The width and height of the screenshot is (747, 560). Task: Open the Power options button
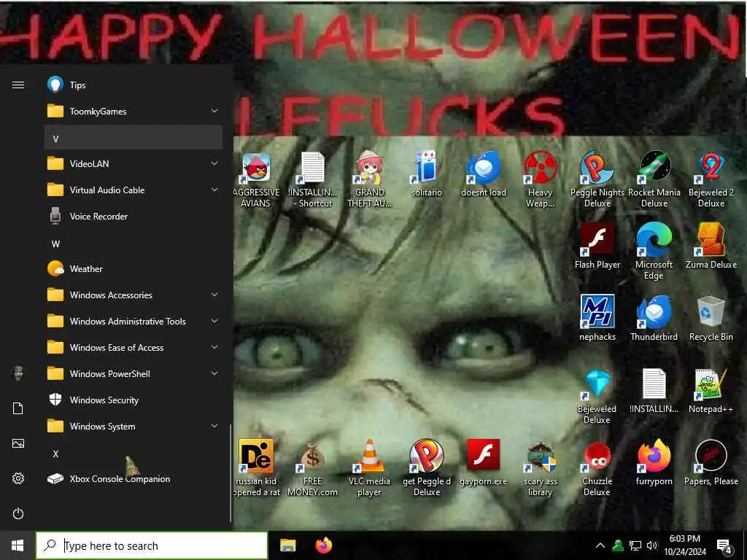coord(18,513)
